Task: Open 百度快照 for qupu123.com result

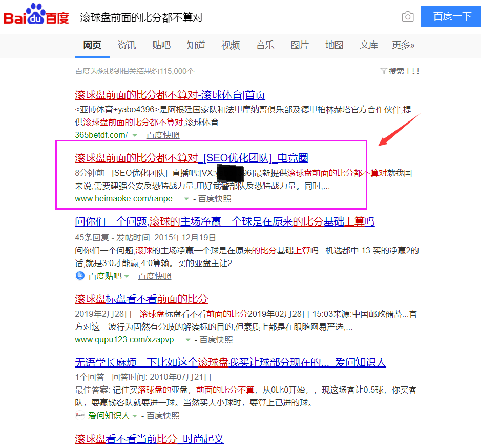Action: [216, 340]
